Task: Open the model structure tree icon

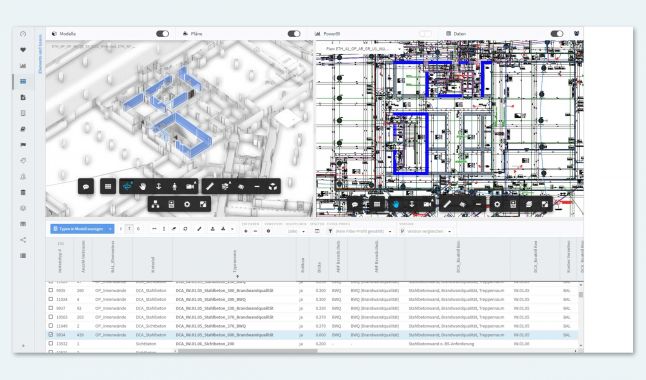Action: (x=155, y=204)
